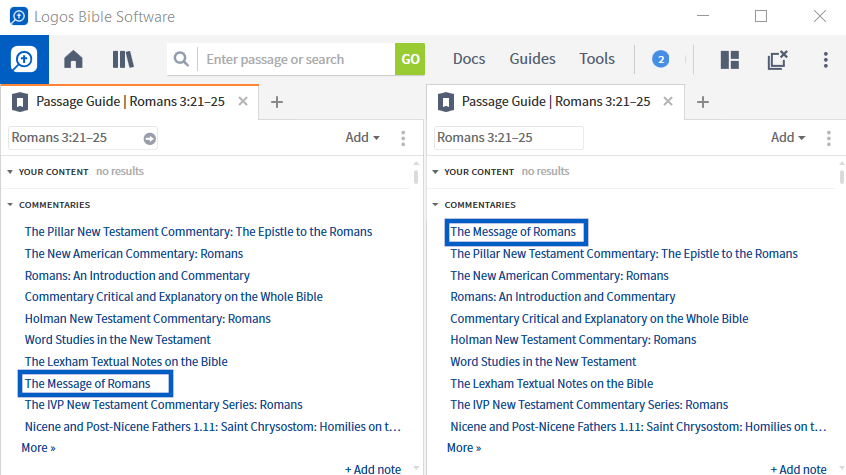
Task: Close the left Passage Guide tab
Action: coord(243,101)
